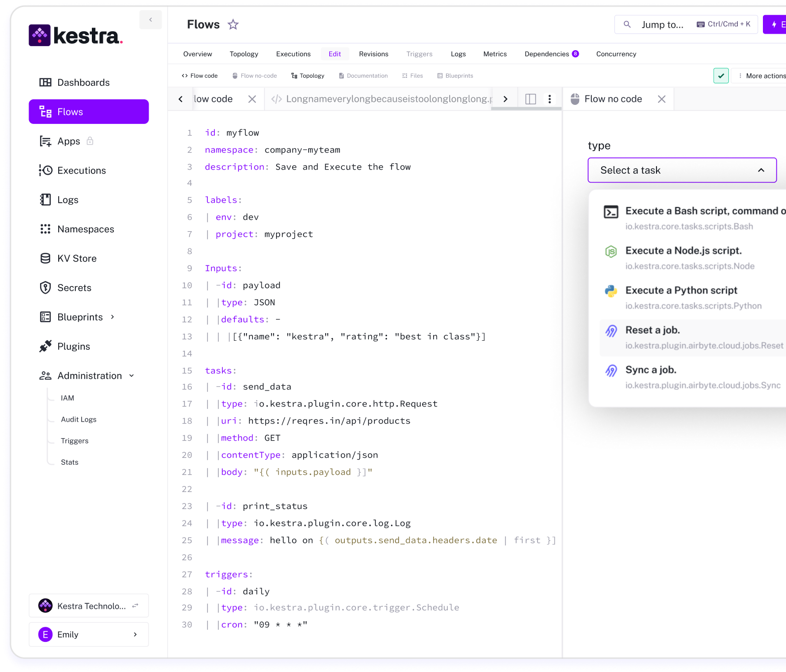Toggle Topology panel in editor toolbar
The image size is (786, 672).
pos(308,76)
